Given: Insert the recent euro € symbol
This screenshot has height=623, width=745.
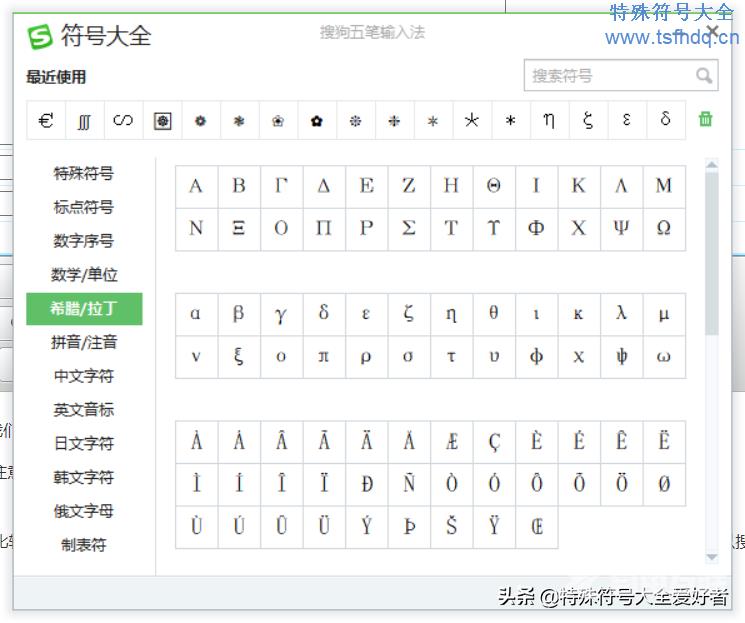Looking at the screenshot, I should pos(46,120).
